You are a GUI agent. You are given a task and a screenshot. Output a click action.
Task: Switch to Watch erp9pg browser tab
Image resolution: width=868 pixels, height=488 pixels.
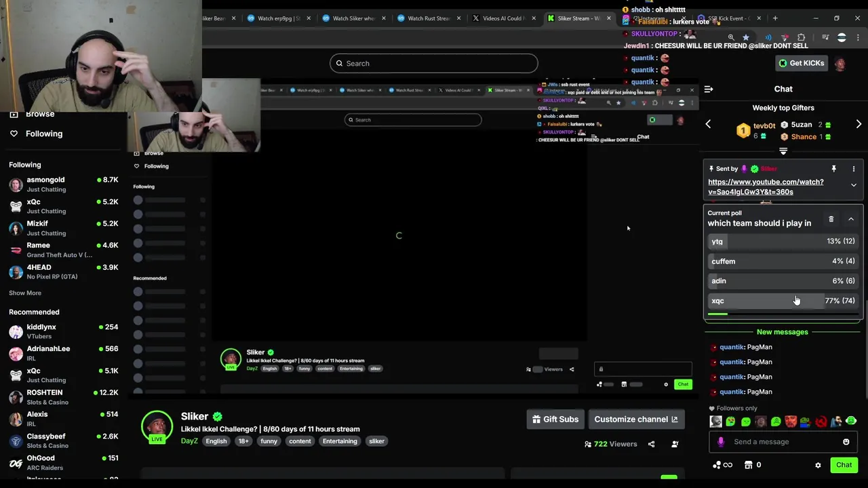click(x=279, y=18)
